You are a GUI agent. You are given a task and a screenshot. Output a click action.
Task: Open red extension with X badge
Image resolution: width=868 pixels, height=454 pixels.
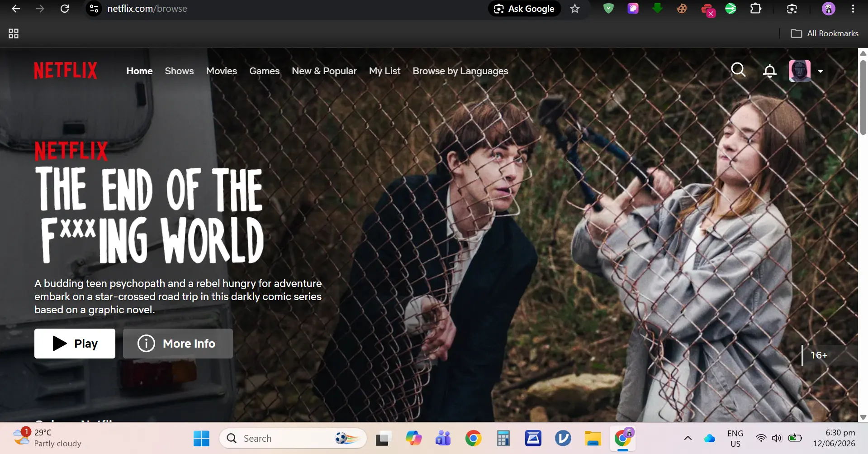[707, 10]
